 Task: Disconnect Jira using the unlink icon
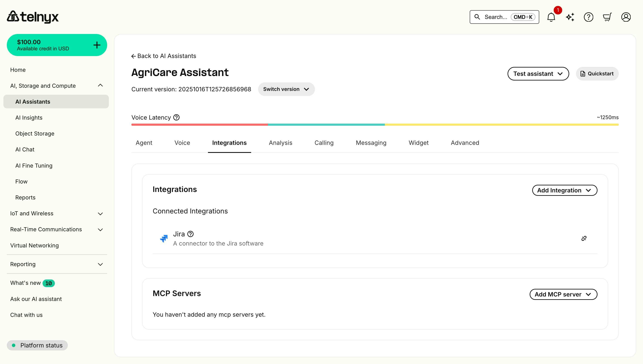pyautogui.click(x=584, y=238)
